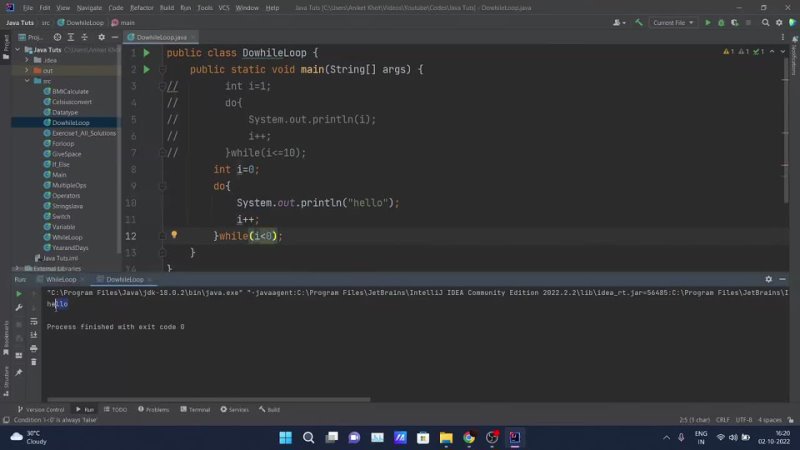The width and height of the screenshot is (800, 450).
Task: Click the print icon in Run console
Action: click(34, 348)
